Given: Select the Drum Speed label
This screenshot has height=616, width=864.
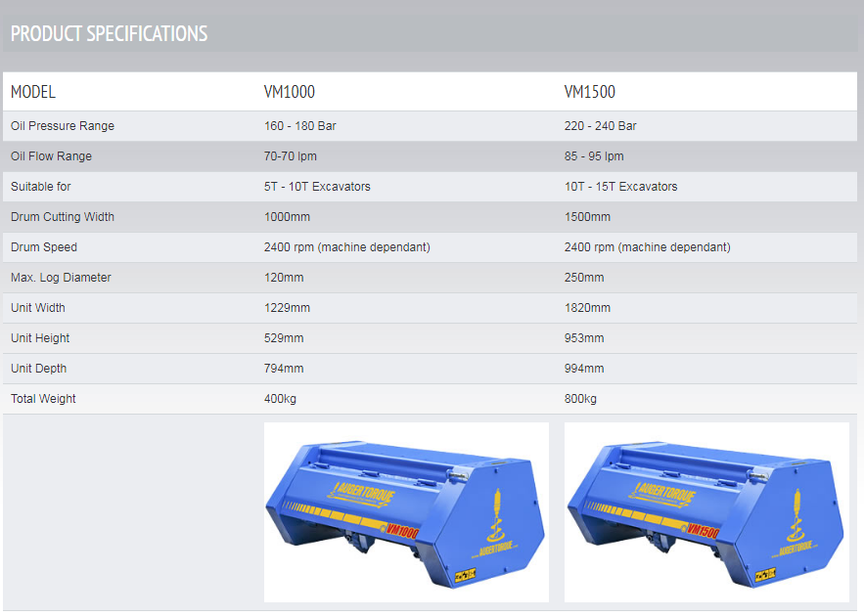Looking at the screenshot, I should 44,247.
